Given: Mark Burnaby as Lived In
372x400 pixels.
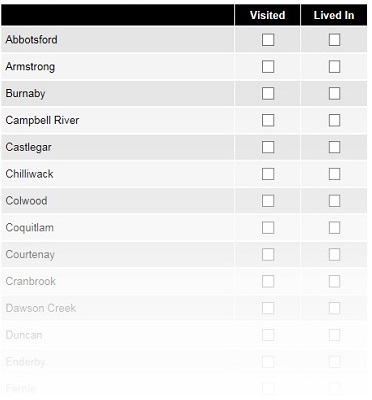Looking at the screenshot, I should tap(334, 93).
